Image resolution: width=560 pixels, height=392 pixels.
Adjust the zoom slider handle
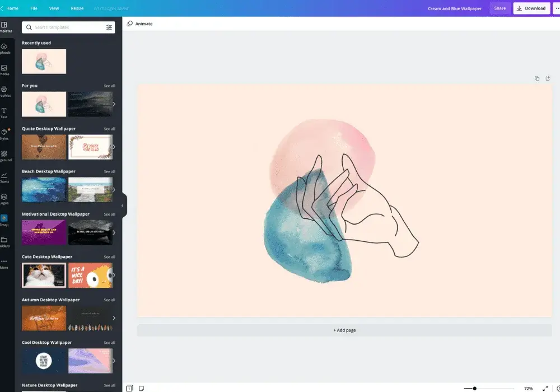tap(474, 389)
